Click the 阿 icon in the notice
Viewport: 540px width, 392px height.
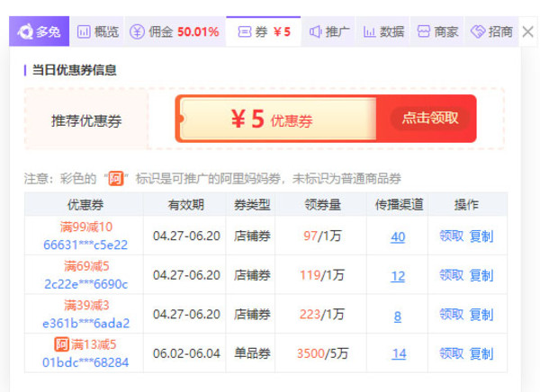(116, 179)
